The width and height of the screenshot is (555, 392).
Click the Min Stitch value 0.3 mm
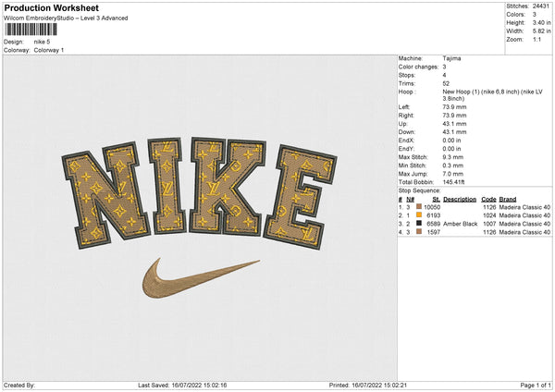tap(452, 165)
